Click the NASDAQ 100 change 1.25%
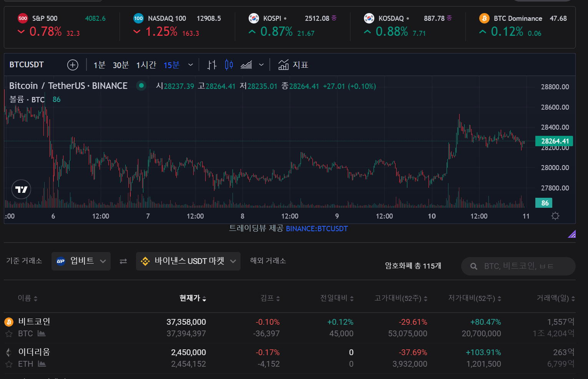Image resolution: width=588 pixels, height=379 pixels. tap(161, 32)
